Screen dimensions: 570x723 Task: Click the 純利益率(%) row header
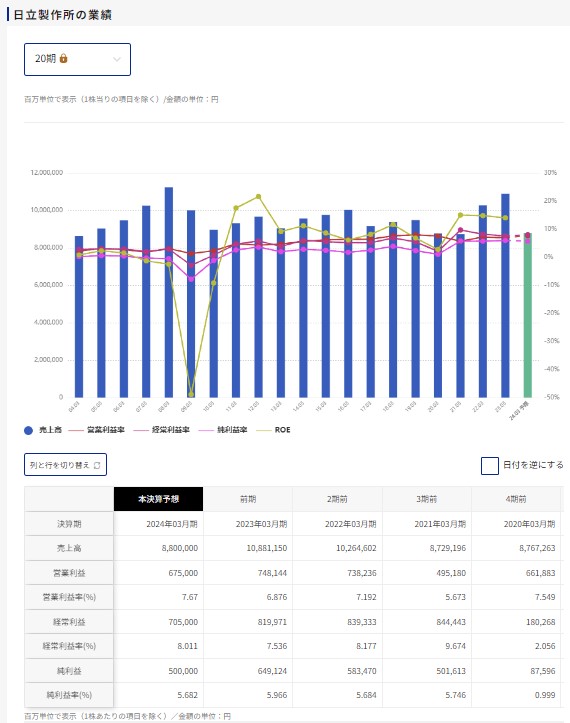[69, 695]
